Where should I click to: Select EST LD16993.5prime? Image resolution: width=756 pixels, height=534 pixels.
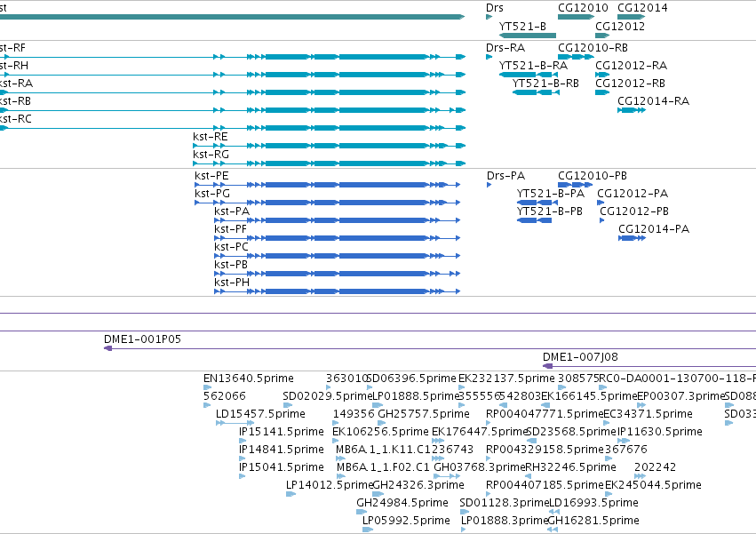[554, 512]
